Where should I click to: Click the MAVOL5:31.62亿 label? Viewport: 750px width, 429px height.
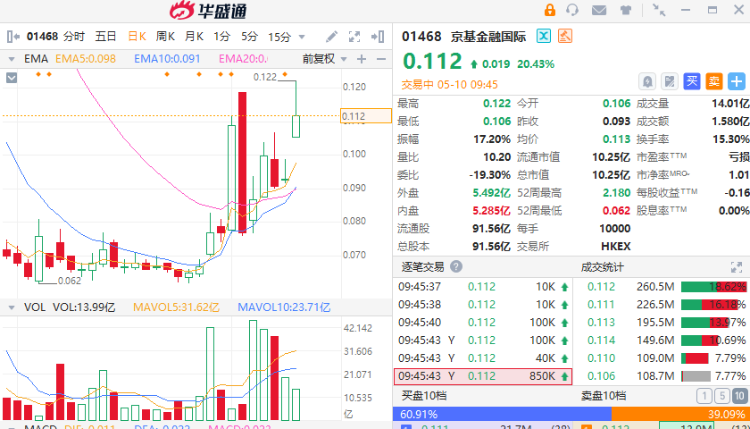[x=176, y=307]
